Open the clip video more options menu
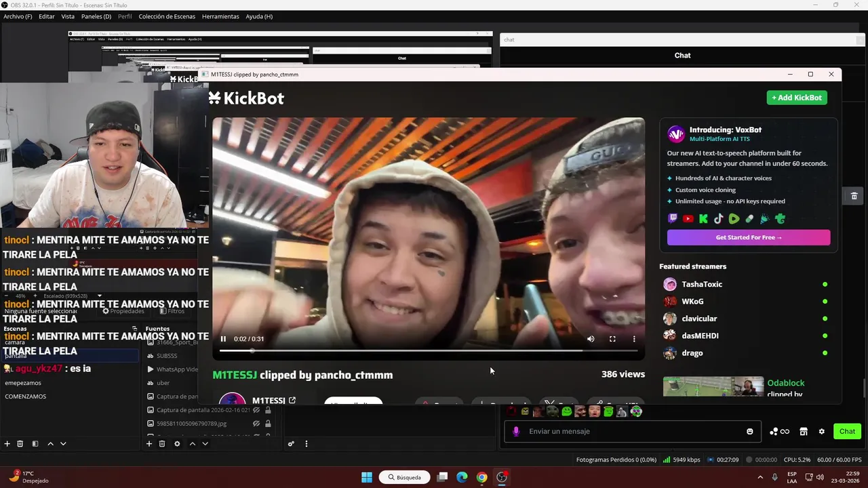868x488 pixels. click(x=634, y=339)
